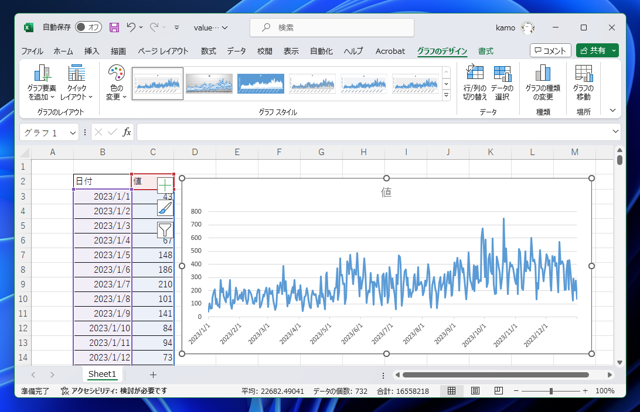This screenshot has width=640, height=412.
Task: Select the Sheet1 worksheet tab
Action: pyautogui.click(x=102, y=374)
